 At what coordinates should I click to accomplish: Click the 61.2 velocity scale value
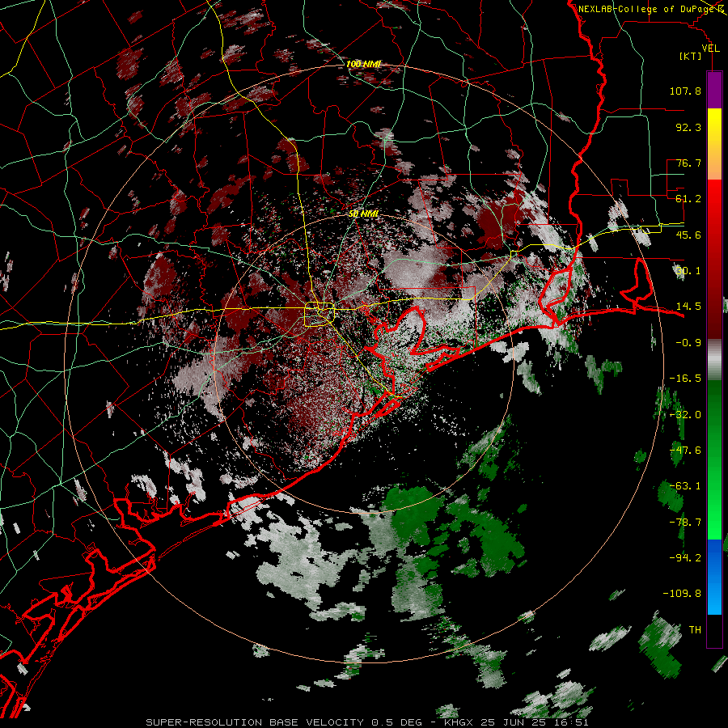point(688,199)
